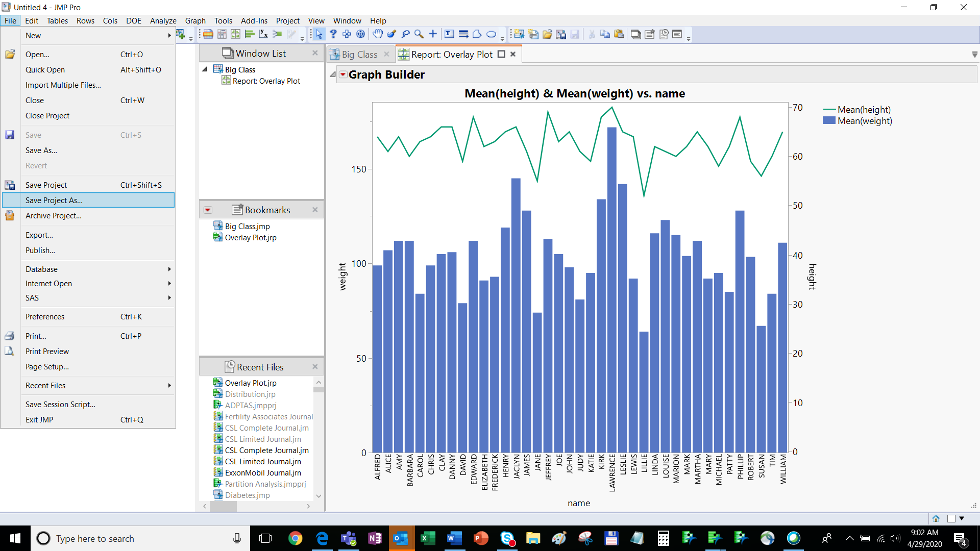Open the Excel taskbar icon
Screen dimensions: 980x551
point(428,538)
